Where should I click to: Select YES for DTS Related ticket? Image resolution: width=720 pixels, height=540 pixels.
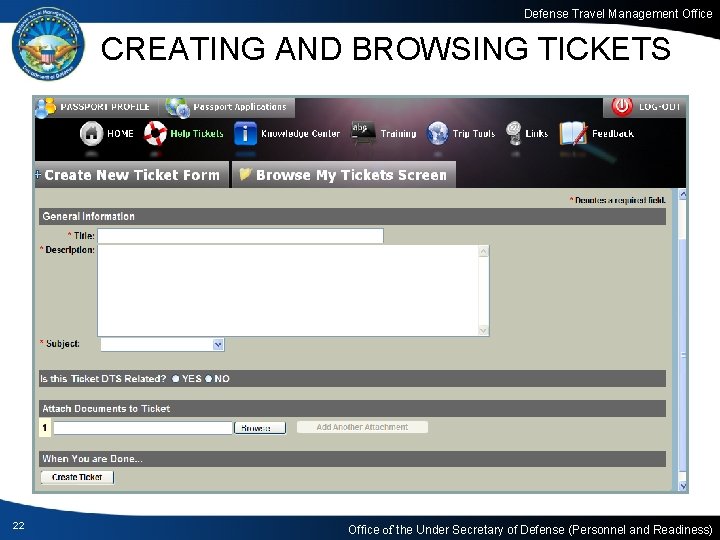[x=175, y=379]
